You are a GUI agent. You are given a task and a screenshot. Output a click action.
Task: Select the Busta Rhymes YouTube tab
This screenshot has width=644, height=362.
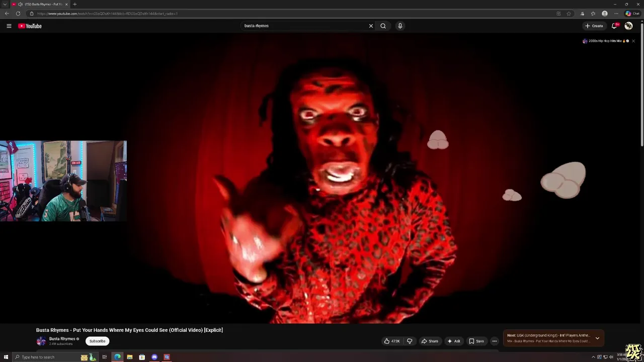coord(40,4)
